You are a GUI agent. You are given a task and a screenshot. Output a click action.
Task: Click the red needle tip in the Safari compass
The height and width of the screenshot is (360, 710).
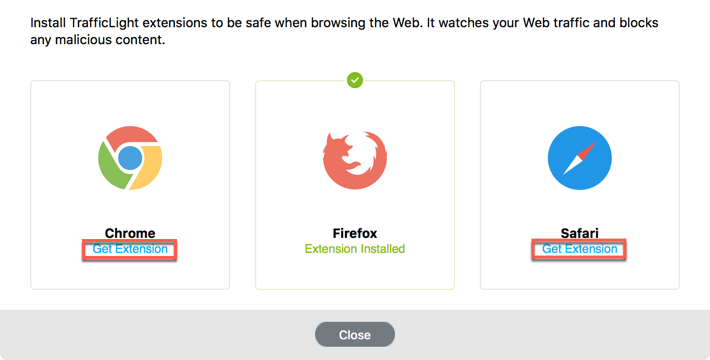pos(589,150)
